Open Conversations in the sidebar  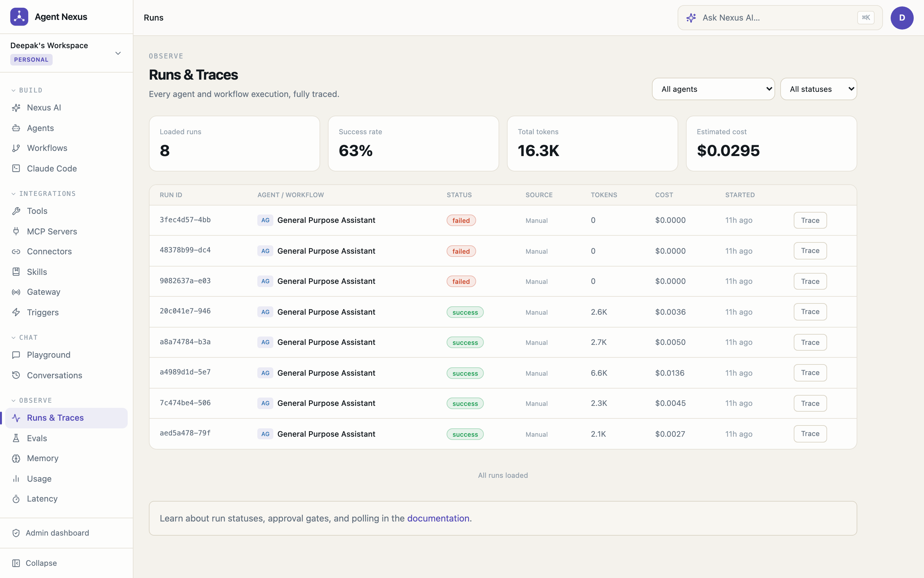(66, 375)
